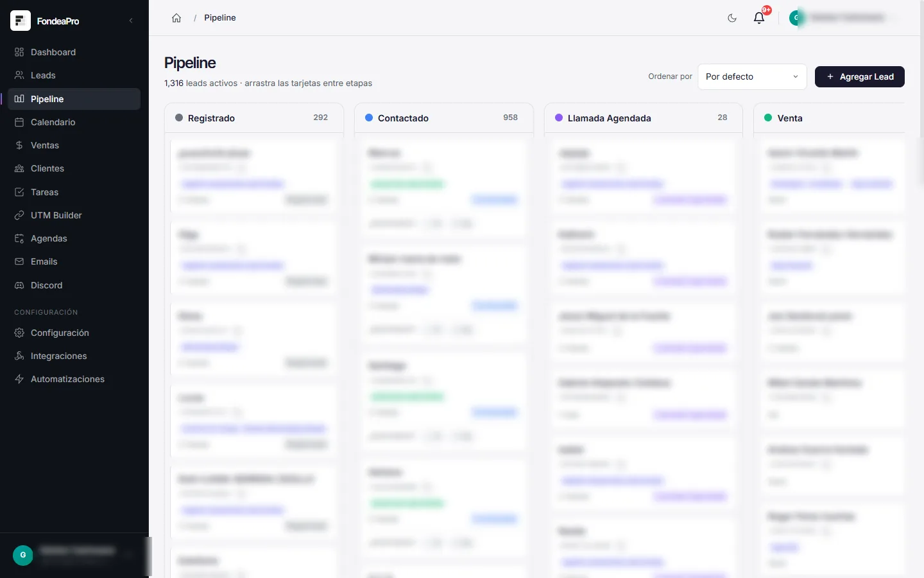Click the Agregar Lead button

(x=860, y=76)
